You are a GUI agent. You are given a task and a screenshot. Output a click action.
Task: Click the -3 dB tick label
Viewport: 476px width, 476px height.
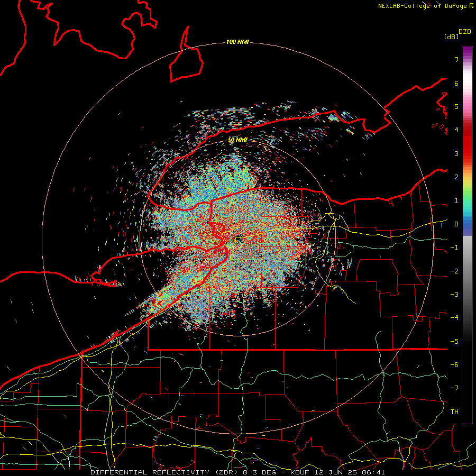click(454, 295)
